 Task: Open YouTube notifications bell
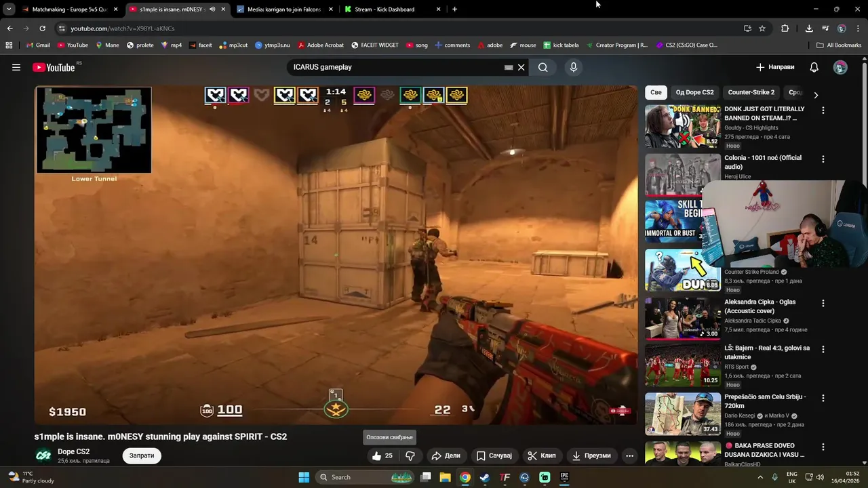[x=814, y=67]
